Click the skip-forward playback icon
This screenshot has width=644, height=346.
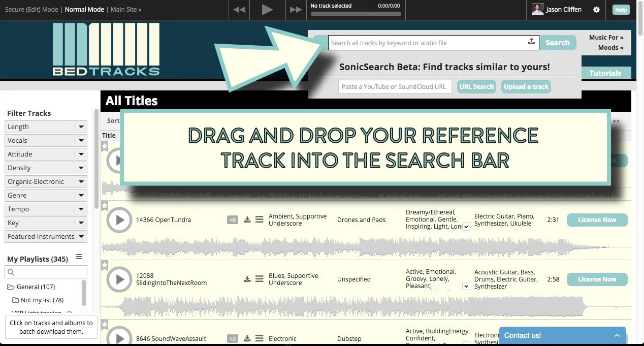click(x=296, y=9)
